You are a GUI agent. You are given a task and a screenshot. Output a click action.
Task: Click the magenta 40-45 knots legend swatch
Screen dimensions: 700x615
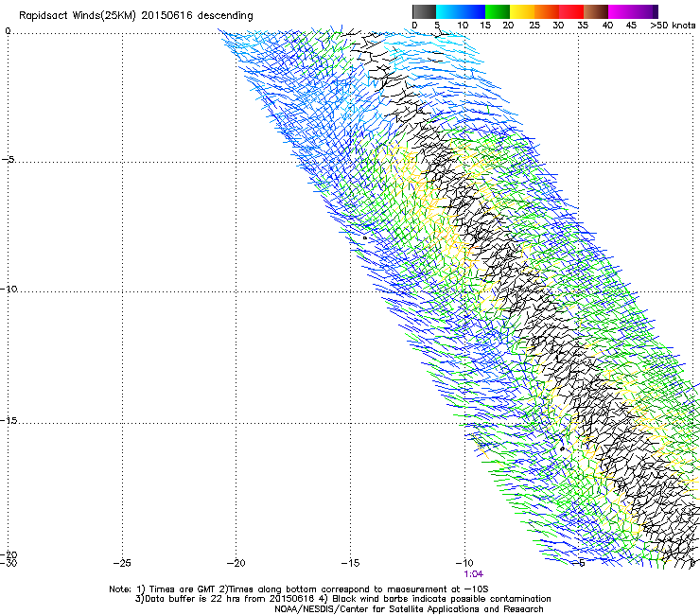tap(621, 11)
